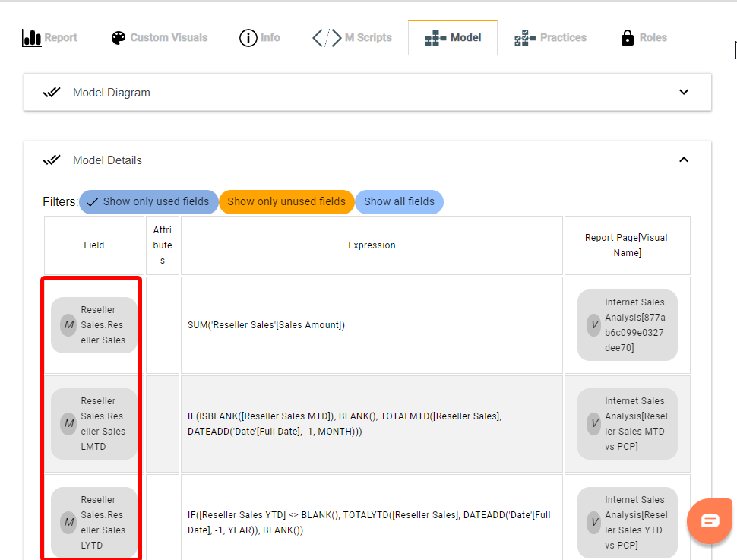The image size is (737, 560).
Task: Open the orange chat widget button
Action: 710,520
